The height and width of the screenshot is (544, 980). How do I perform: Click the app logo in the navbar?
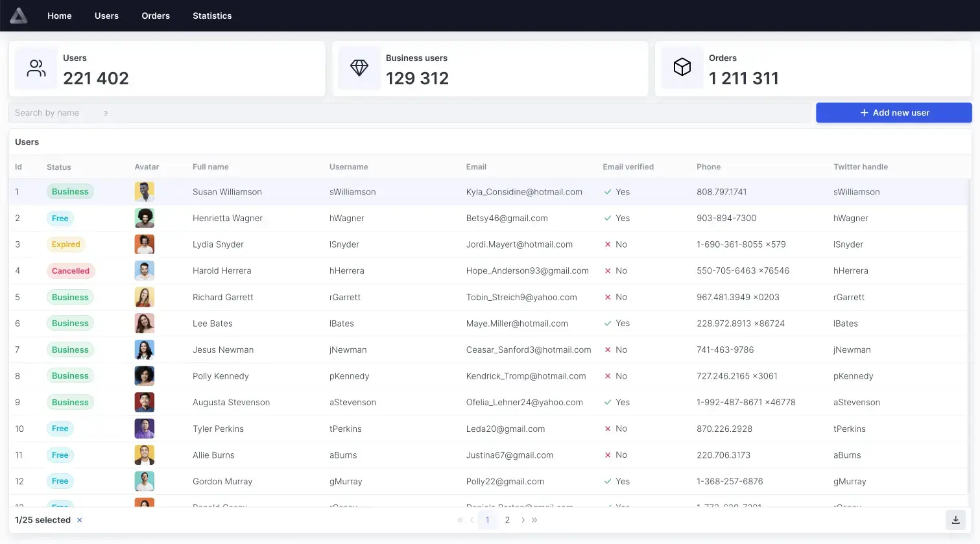(19, 16)
